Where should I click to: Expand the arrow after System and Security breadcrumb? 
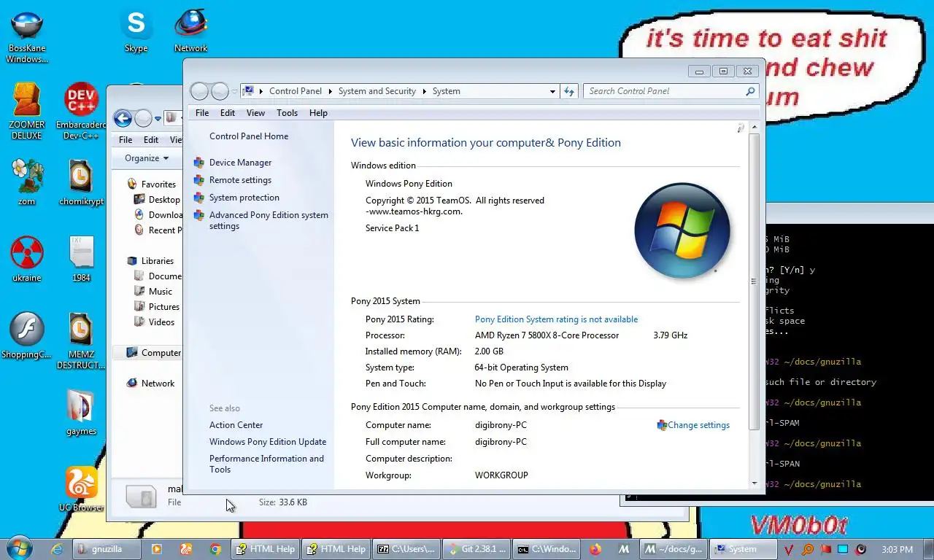[x=424, y=91]
